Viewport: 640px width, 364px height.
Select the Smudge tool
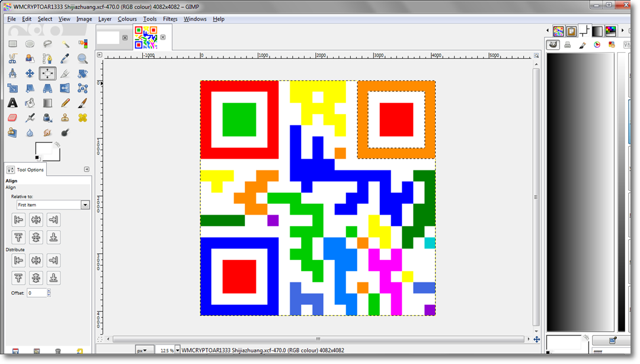pos(47,133)
